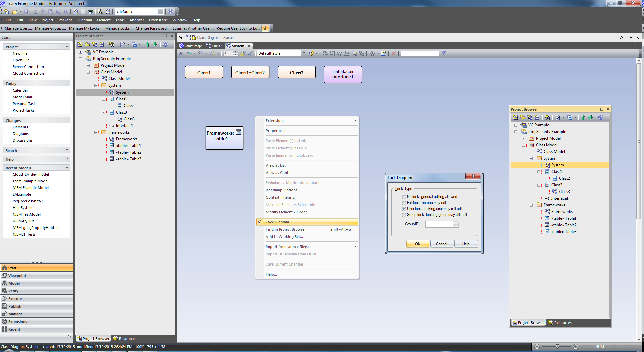This screenshot has height=352, width=644.
Task: Click the zoom slider handle in status bar
Action: point(557,347)
